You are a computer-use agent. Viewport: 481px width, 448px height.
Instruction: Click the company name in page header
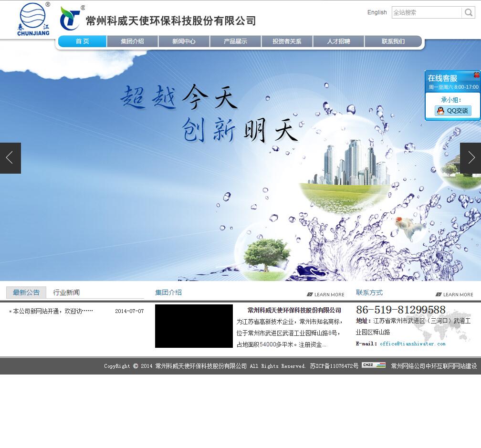pyautogui.click(x=171, y=21)
